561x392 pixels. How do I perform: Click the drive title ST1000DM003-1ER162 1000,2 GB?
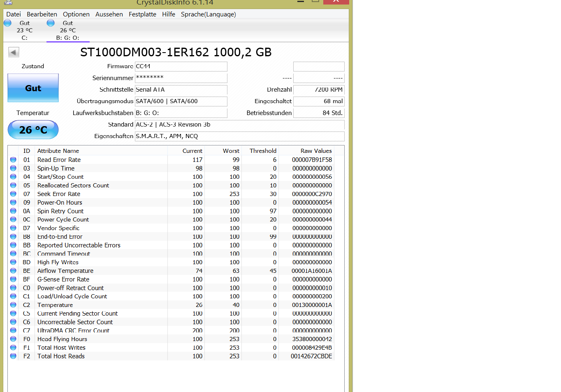pos(176,52)
